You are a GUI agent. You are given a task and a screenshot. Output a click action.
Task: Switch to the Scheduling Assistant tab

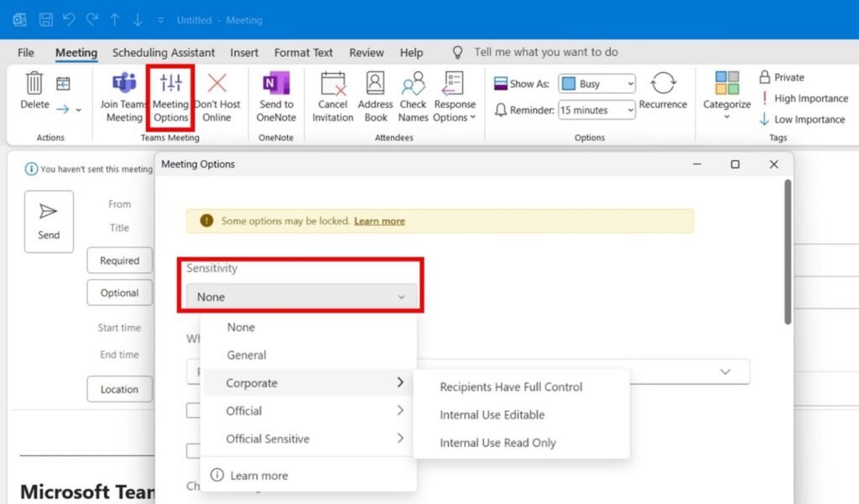point(163,52)
